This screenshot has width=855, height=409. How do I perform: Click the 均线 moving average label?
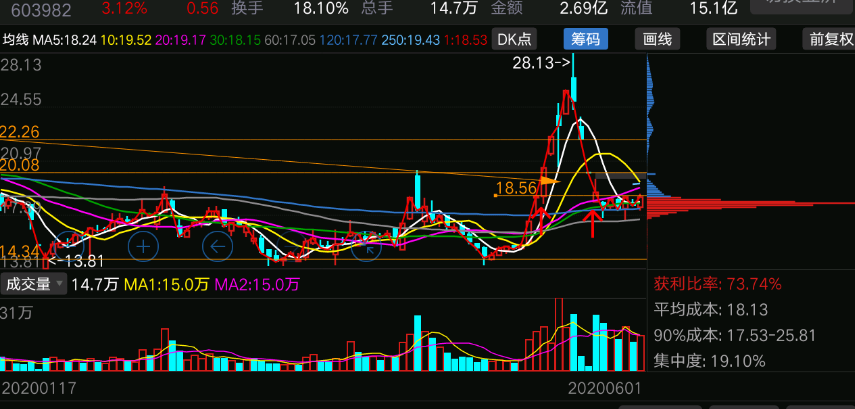point(16,40)
